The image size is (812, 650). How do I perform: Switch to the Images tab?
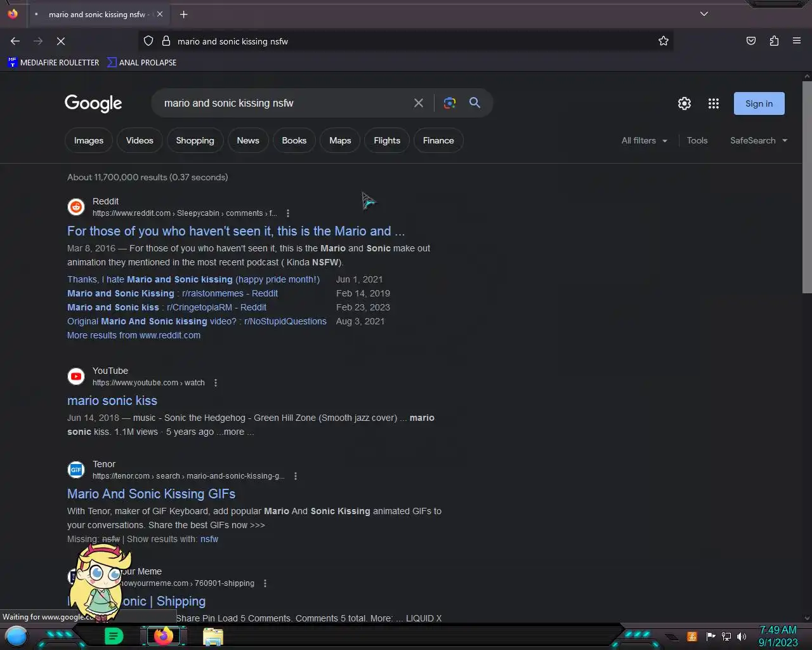pos(89,140)
